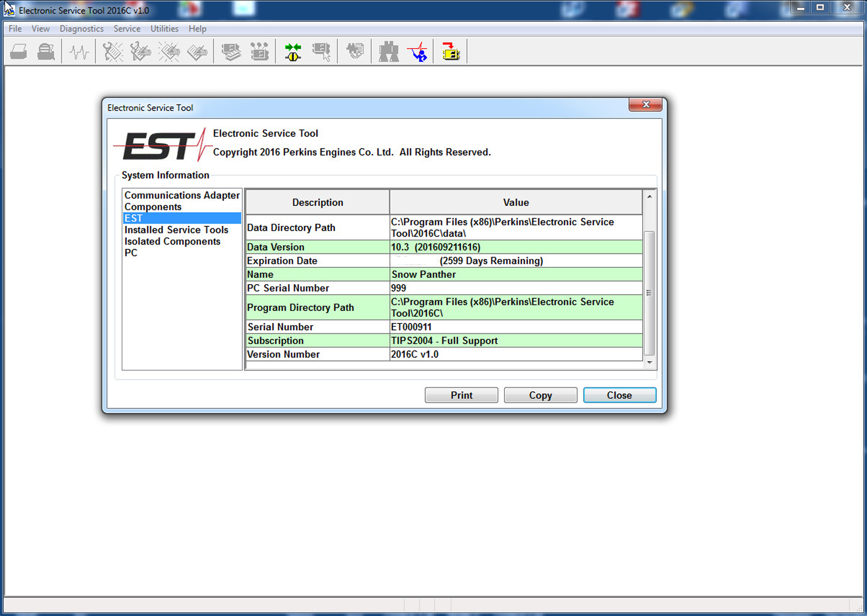The width and height of the screenshot is (867, 616).
Task: Click Close button in System Information dialog
Action: coord(619,395)
